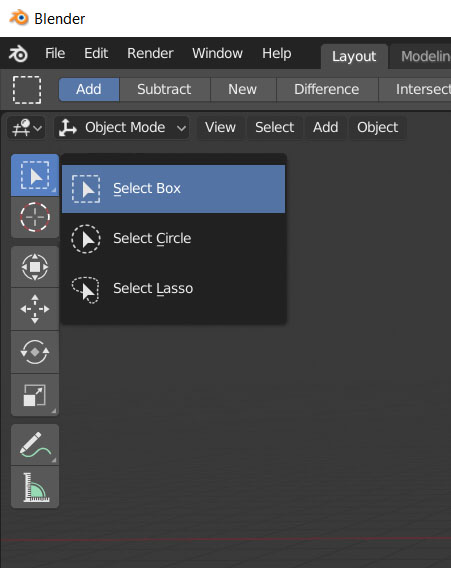Open the Edit menu
Viewport: 451px width, 568px height.
point(96,54)
